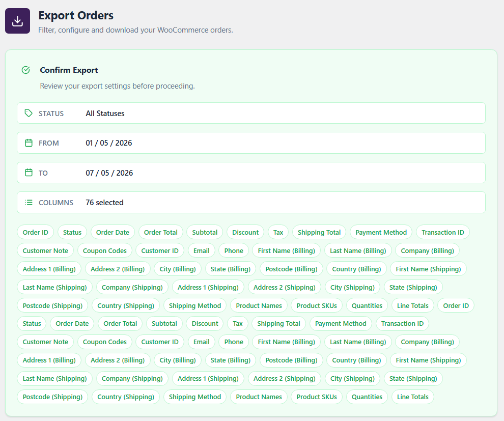Click the to date '07 / 05 / 2026'

[109, 173]
